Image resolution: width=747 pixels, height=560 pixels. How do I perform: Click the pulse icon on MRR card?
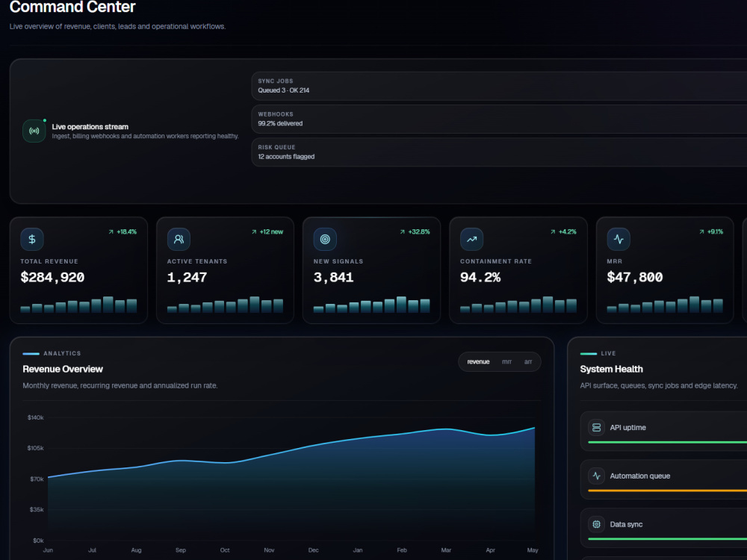tap(619, 239)
